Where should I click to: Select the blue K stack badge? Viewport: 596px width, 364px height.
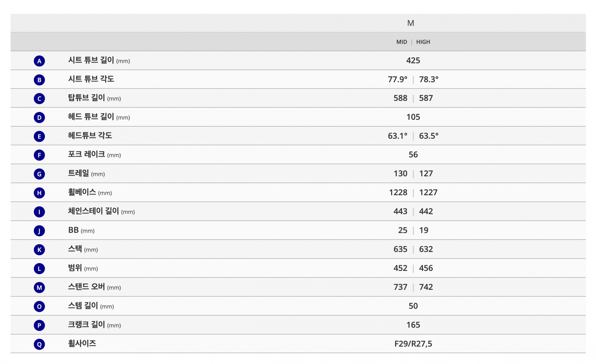tap(39, 250)
